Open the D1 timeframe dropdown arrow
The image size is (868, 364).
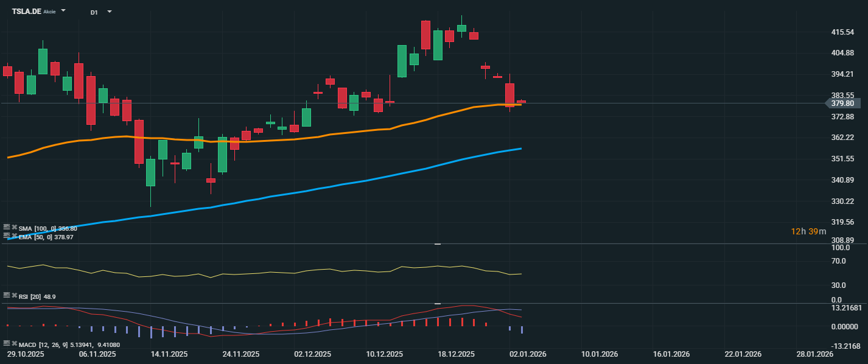(109, 12)
